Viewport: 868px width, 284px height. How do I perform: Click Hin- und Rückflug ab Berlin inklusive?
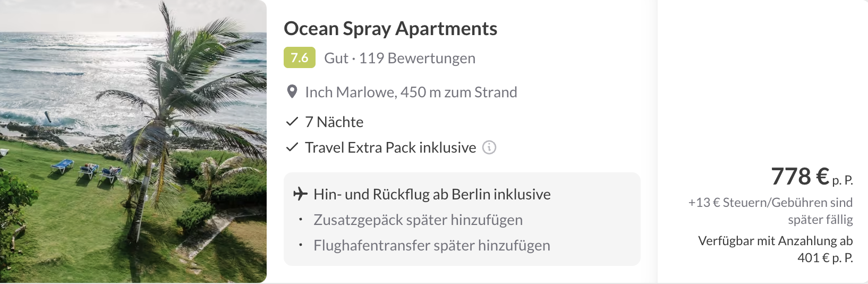(432, 194)
